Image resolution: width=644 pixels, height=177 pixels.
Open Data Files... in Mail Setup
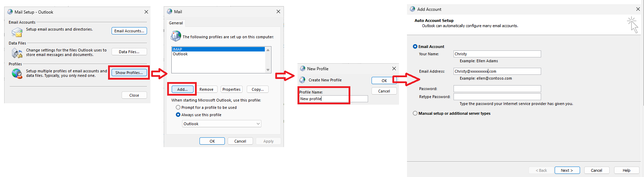coord(129,52)
